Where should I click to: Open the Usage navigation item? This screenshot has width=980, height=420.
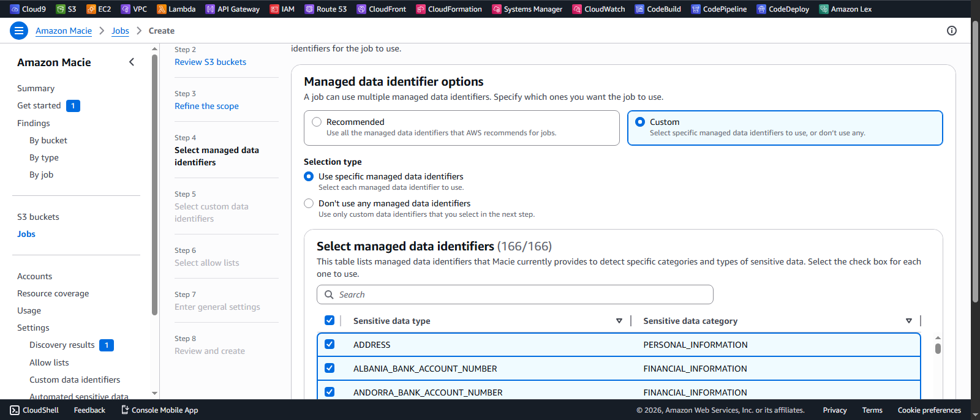[29, 310]
